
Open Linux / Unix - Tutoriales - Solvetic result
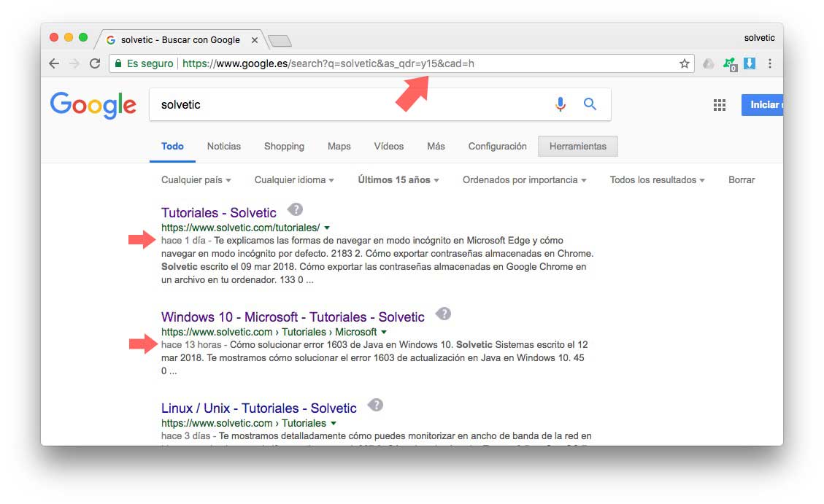[258, 408]
